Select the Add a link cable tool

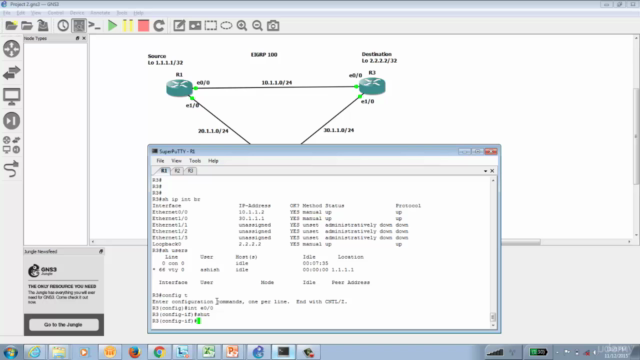(x=11, y=169)
